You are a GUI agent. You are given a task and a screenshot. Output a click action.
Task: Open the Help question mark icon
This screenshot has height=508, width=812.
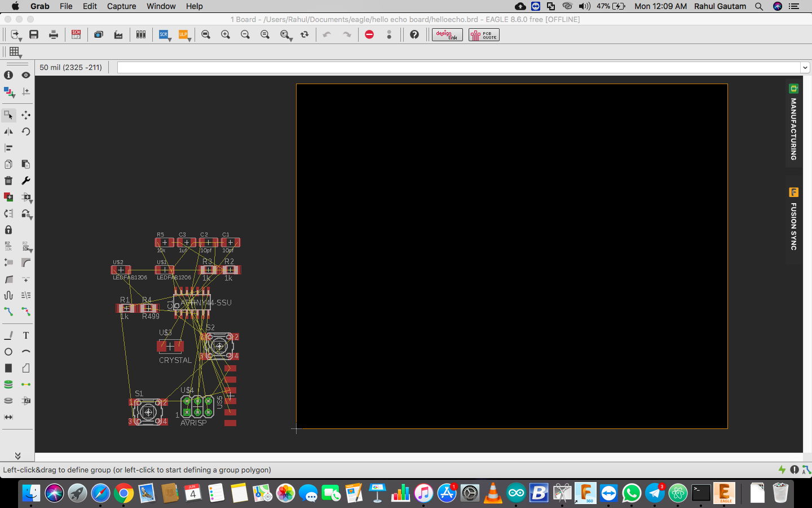point(414,34)
